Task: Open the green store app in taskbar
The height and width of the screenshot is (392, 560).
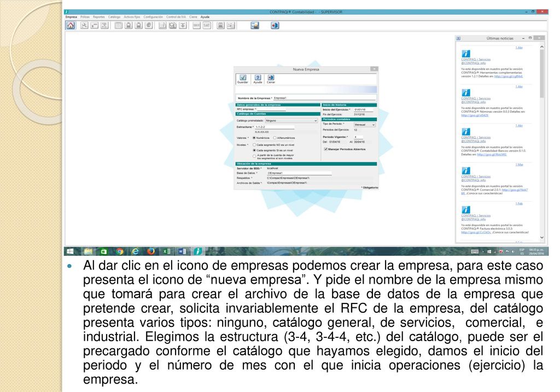Action: click(103, 251)
